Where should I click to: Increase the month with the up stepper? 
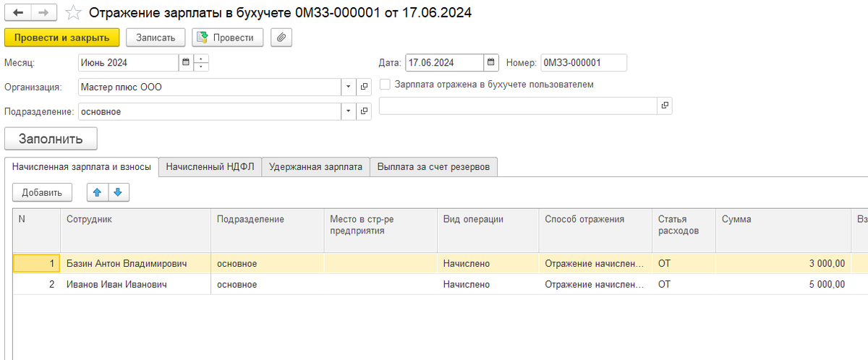point(200,59)
